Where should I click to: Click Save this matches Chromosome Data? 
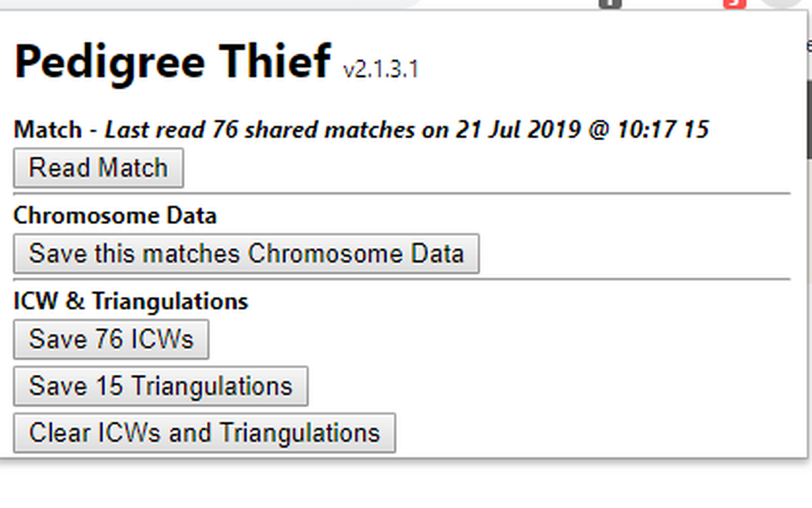point(245,253)
